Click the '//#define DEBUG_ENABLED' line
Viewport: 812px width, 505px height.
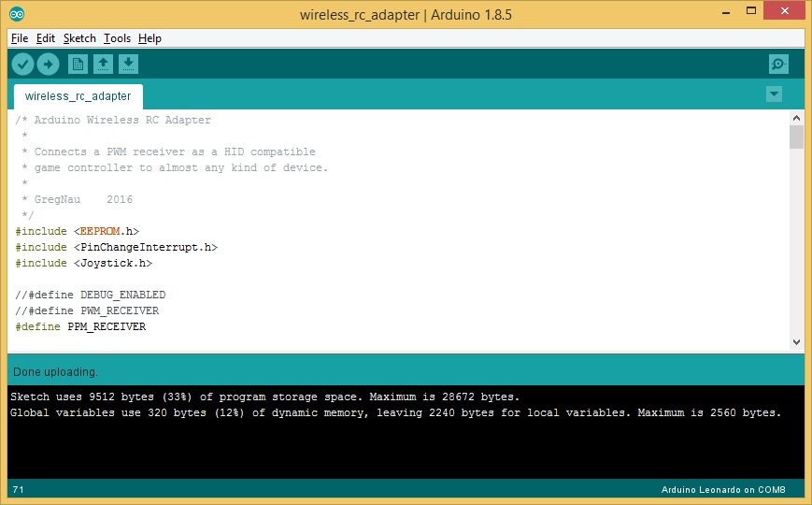tap(91, 295)
